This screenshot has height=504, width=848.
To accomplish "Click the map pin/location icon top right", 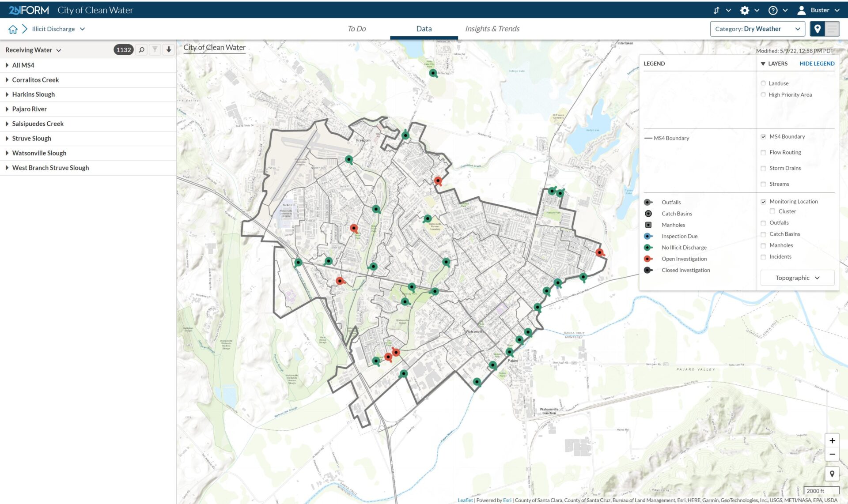I will (818, 28).
